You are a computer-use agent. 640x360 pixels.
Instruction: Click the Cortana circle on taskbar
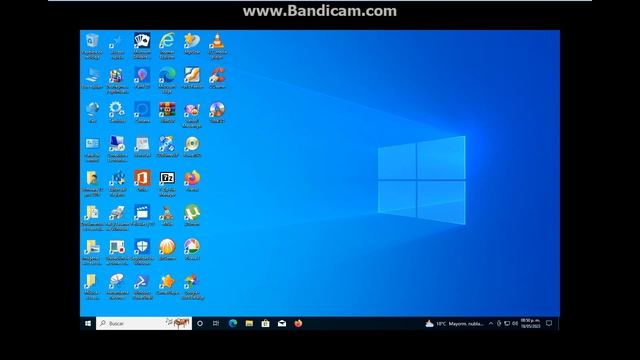point(200,323)
